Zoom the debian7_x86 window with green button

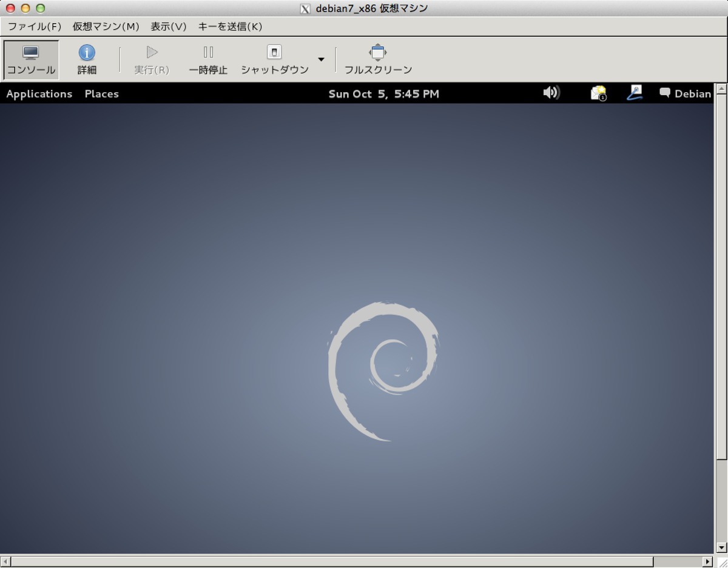pos(41,8)
